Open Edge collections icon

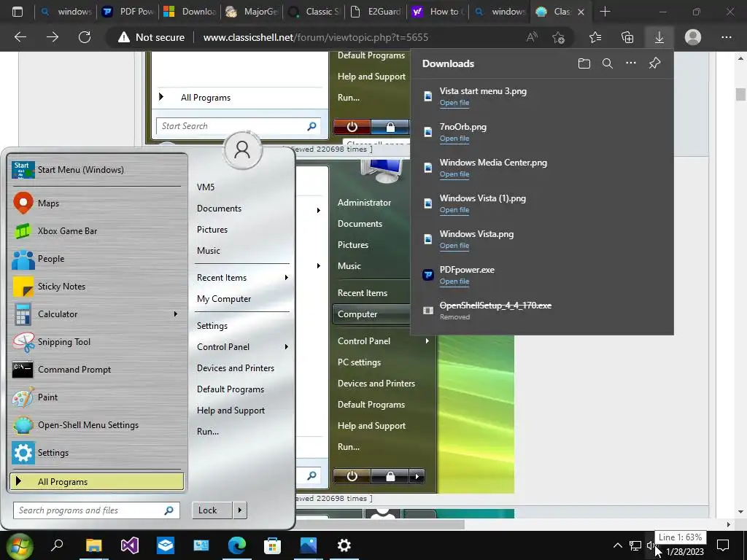627,37
